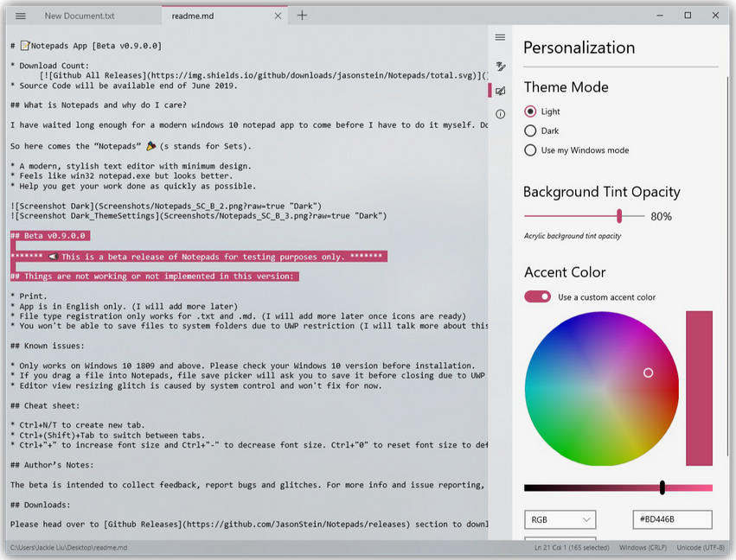
Task: Change Windows (CRLF) line ending indicator
Action: click(643, 547)
